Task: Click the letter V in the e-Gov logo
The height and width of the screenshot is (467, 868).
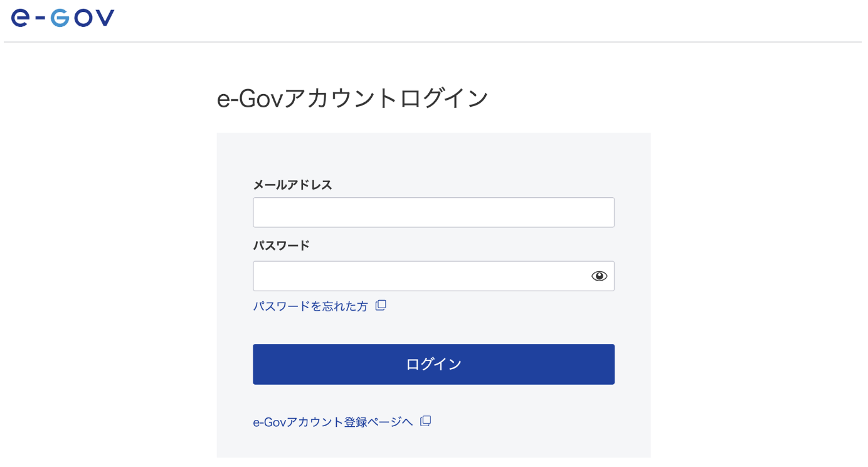Action: click(x=105, y=18)
